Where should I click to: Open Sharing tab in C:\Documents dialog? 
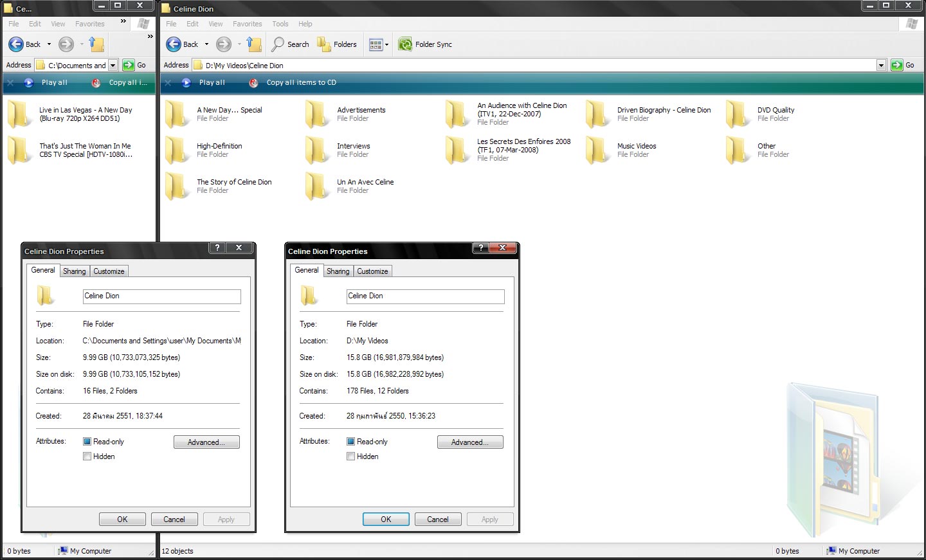[74, 271]
